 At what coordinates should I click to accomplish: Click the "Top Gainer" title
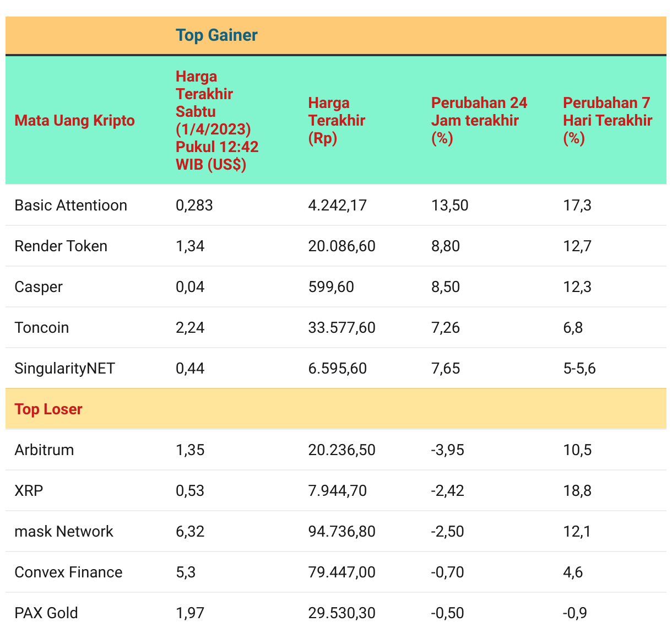pos(216,35)
